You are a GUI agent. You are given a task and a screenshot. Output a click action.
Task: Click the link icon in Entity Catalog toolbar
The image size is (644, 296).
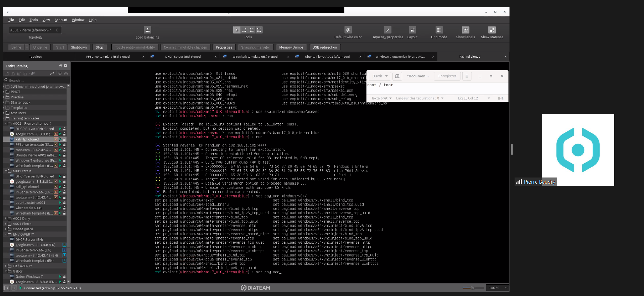(x=52, y=73)
